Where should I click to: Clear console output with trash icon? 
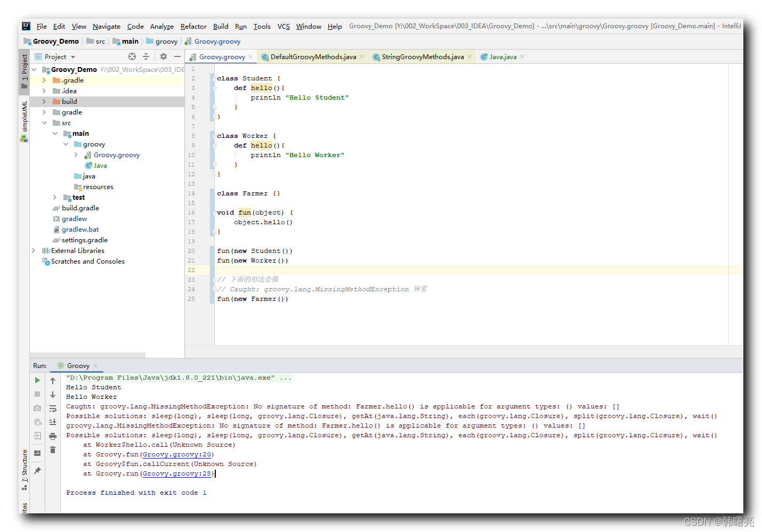(x=53, y=450)
